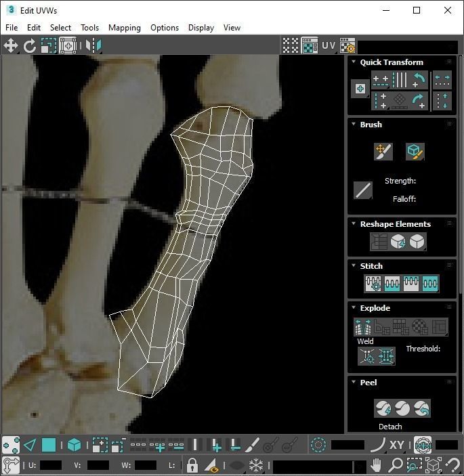Toggle the Lock Selection padlock
The height and width of the screenshot is (476, 464).
pyautogui.click(x=192, y=464)
